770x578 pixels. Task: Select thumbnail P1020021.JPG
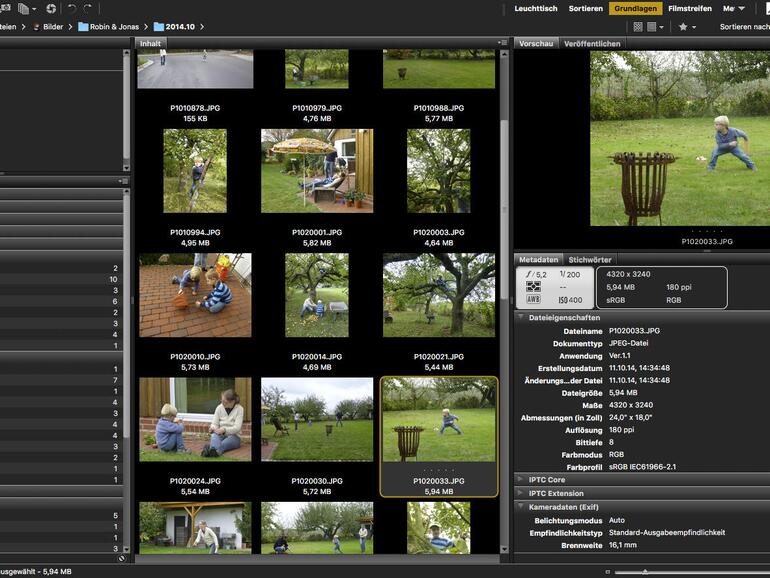[x=439, y=295]
